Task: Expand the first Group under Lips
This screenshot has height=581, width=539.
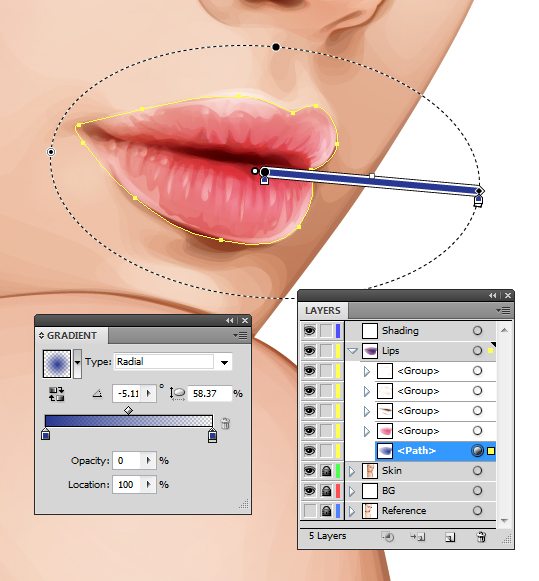Action: pyautogui.click(x=367, y=371)
